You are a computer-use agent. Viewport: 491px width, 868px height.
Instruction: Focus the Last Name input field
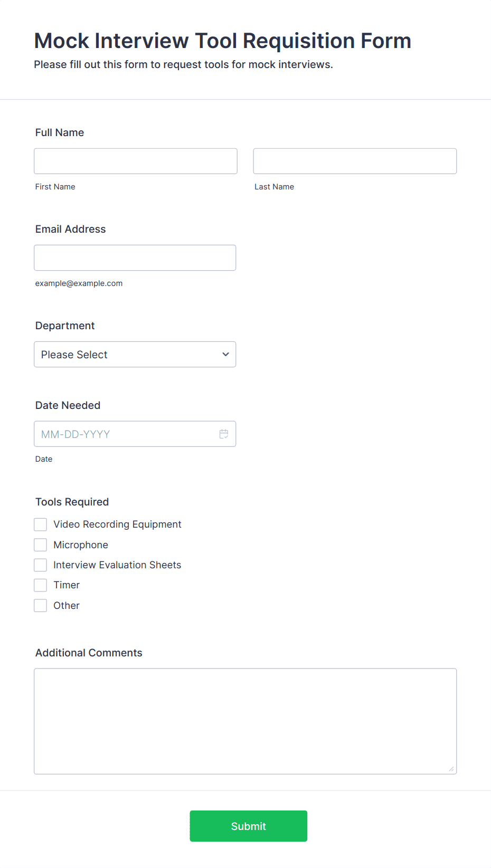pos(355,161)
